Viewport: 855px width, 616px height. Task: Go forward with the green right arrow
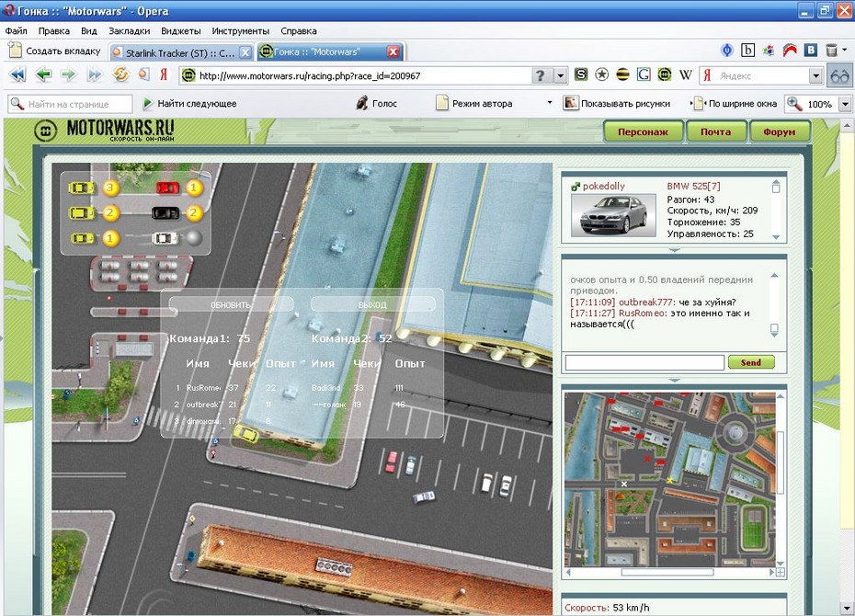click(69, 74)
